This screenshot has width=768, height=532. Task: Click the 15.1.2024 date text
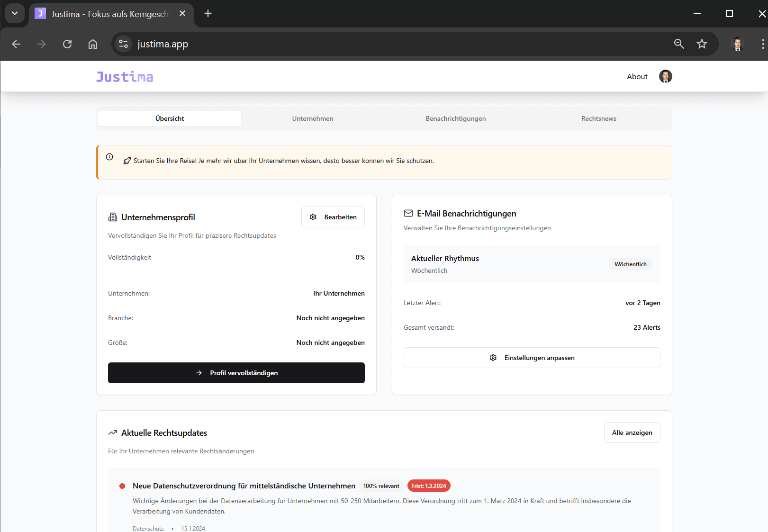tap(193, 528)
